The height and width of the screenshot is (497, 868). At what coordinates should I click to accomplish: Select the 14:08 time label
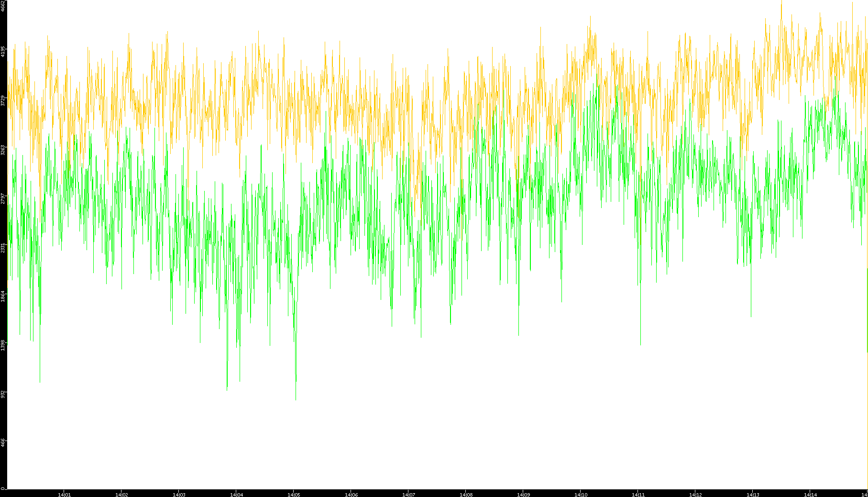click(x=466, y=495)
